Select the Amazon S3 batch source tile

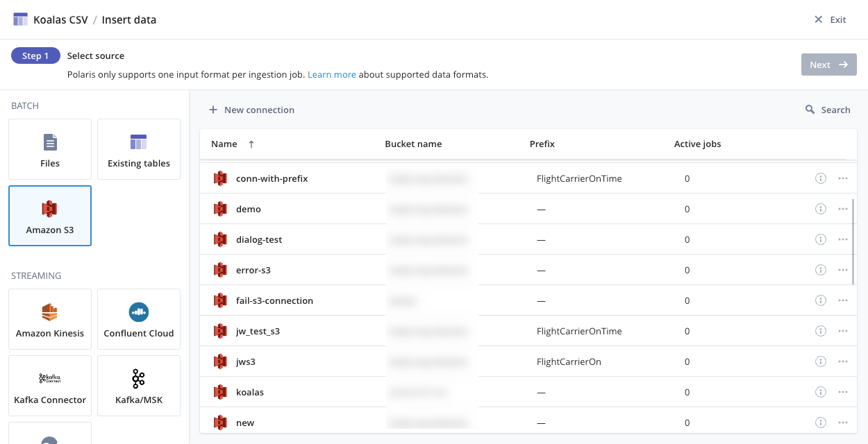(49, 215)
